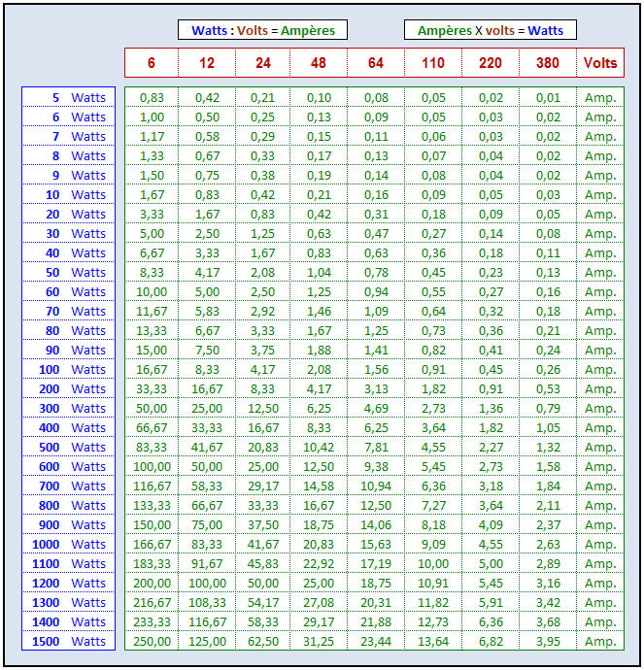
Task: Select the "1500 Watts" row label
Action: [x=68, y=642]
